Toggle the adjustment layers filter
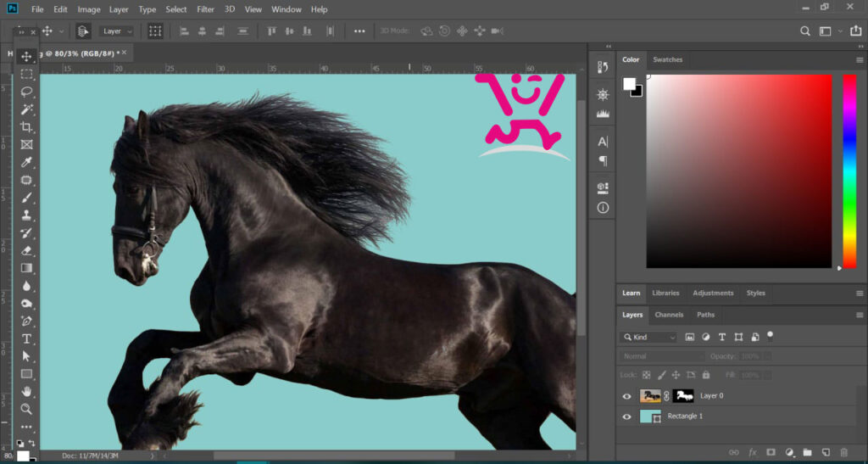Viewport: 868px width, 464px height. (x=706, y=337)
